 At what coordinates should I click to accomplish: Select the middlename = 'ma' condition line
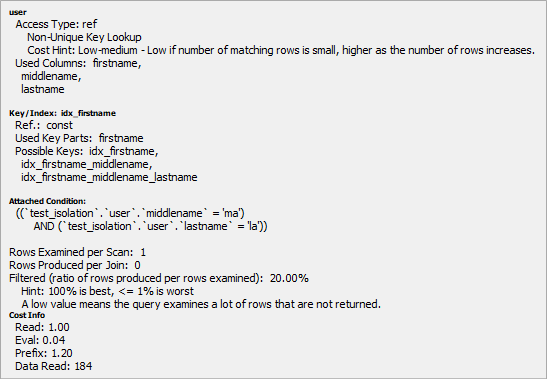[x=130, y=213]
